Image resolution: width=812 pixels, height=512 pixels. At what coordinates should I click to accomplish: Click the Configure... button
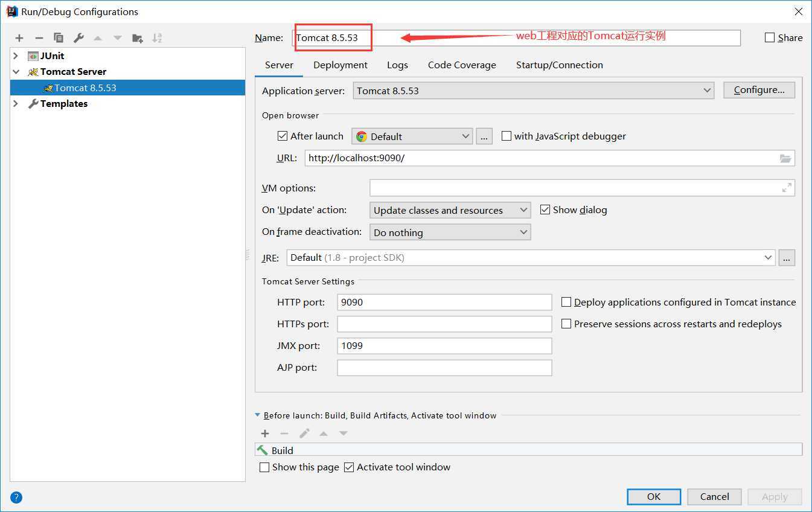(x=759, y=90)
